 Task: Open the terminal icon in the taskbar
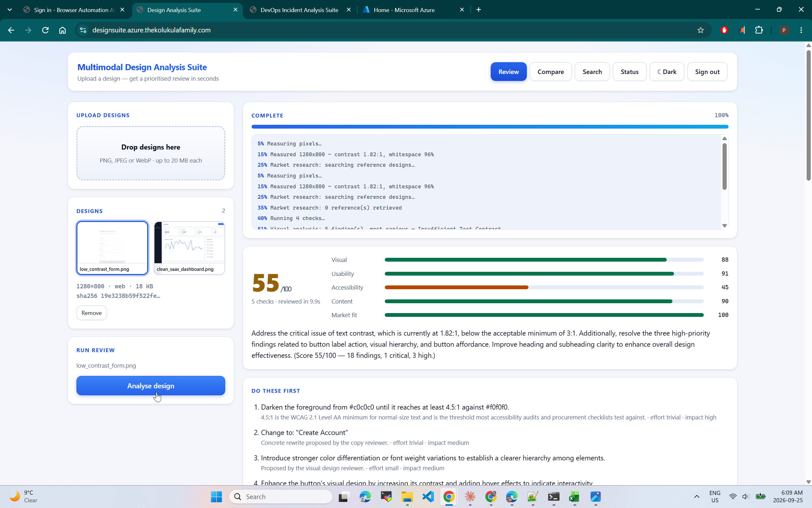coord(553,497)
